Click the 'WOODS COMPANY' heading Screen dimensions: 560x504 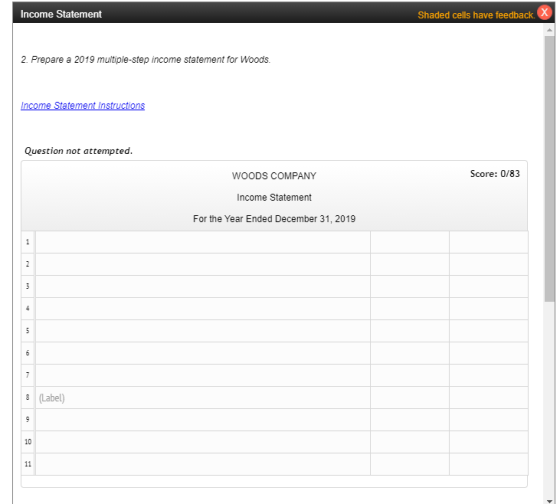(274, 176)
